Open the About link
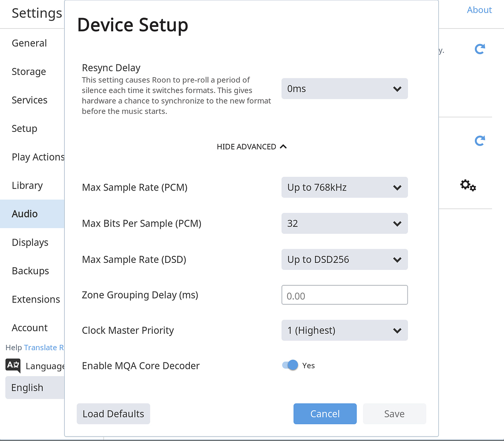Viewport: 504px width, 441px height. pyautogui.click(x=479, y=10)
